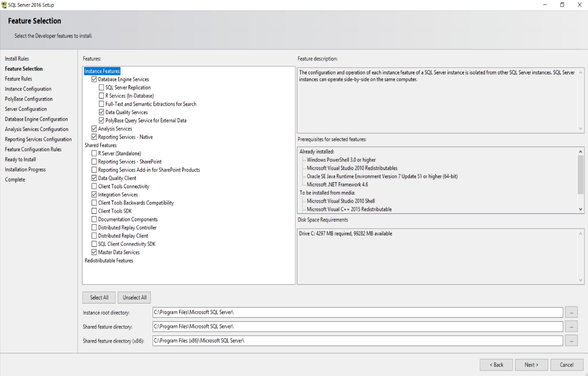588x376 pixels.
Task: Click the disk space panel scroll up arrow
Action: click(x=581, y=234)
